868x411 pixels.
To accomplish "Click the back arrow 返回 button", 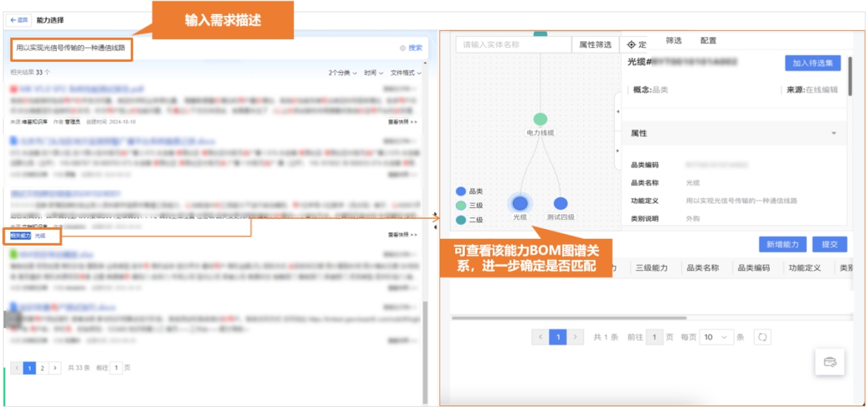I will click(x=19, y=21).
